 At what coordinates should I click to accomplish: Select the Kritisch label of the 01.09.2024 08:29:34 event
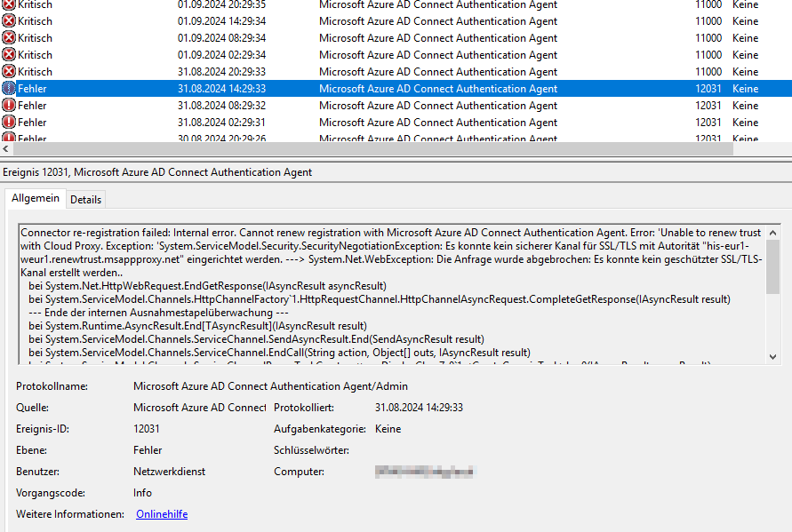[35, 38]
